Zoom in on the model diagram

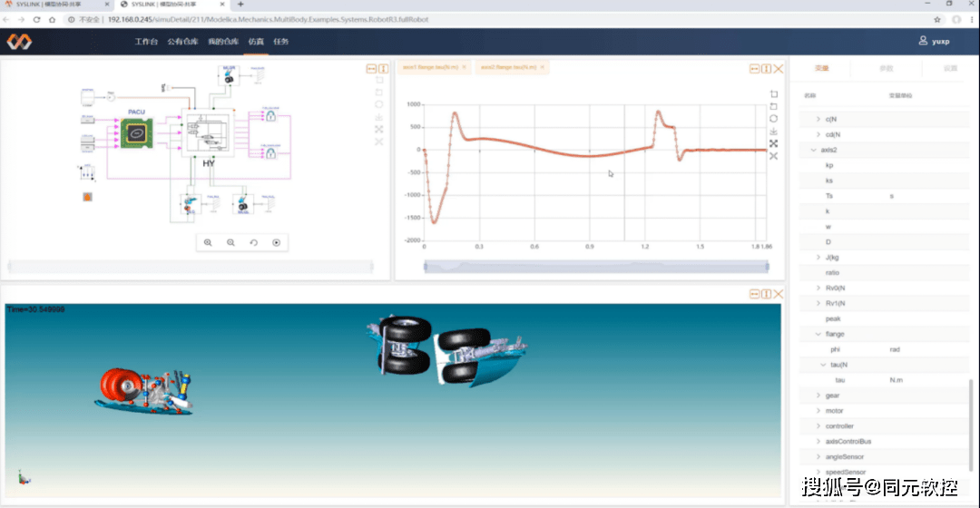pyautogui.click(x=208, y=242)
